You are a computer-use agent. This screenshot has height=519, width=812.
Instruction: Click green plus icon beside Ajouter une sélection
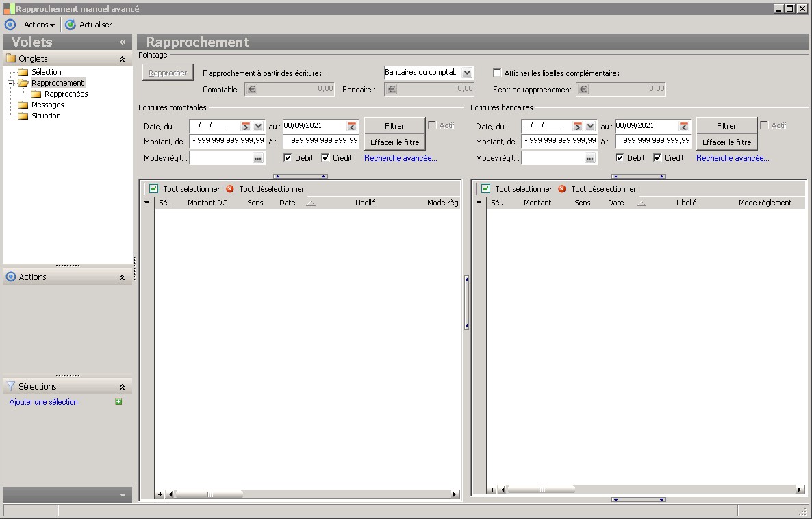[118, 402]
